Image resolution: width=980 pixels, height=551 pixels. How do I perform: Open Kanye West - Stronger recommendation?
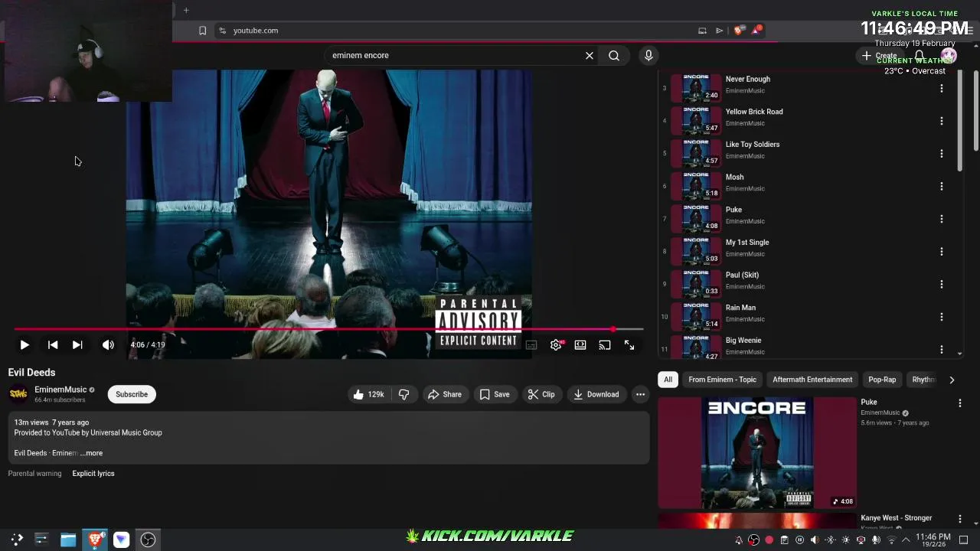pos(896,518)
